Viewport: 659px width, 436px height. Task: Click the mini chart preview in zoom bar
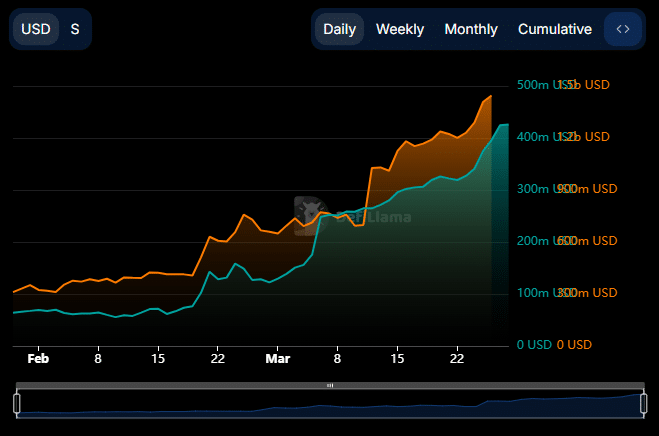(330, 405)
